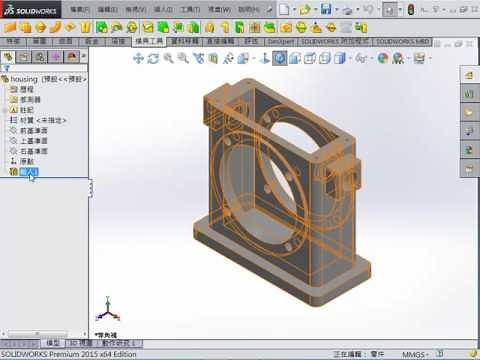
Task: Open the View Settings monitor icon
Action: coord(419,58)
